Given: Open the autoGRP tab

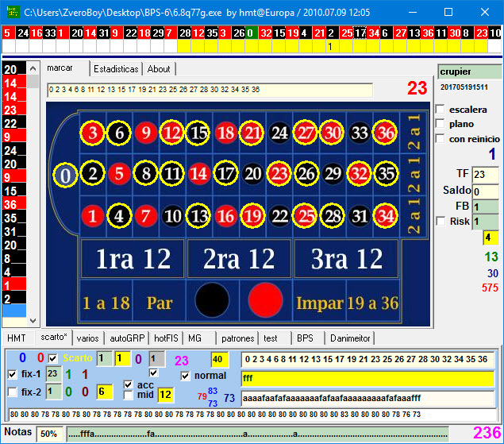Looking at the screenshot, I should 127,338.
